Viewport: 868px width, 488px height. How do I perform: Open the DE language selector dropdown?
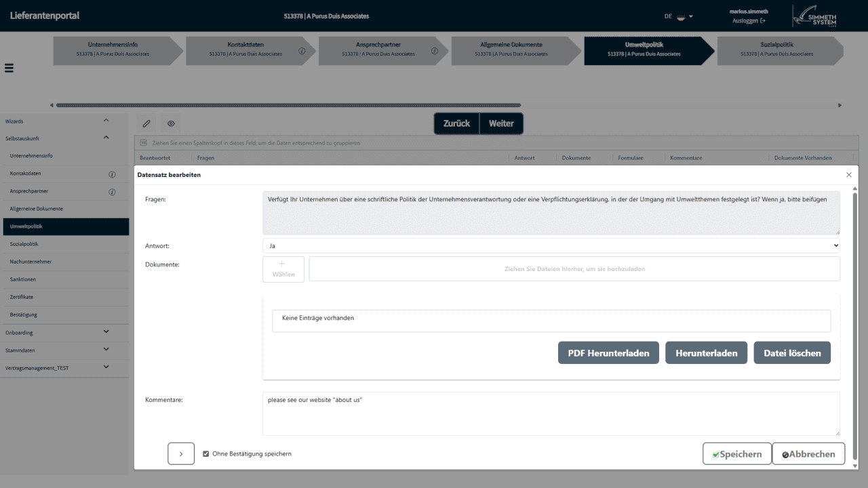tap(678, 16)
